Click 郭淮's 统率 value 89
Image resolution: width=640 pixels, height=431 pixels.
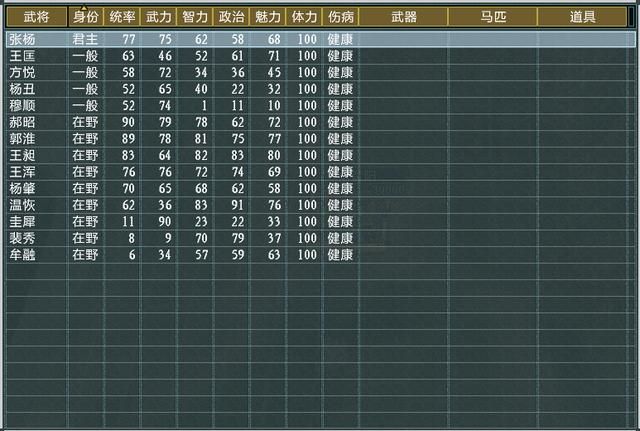128,139
